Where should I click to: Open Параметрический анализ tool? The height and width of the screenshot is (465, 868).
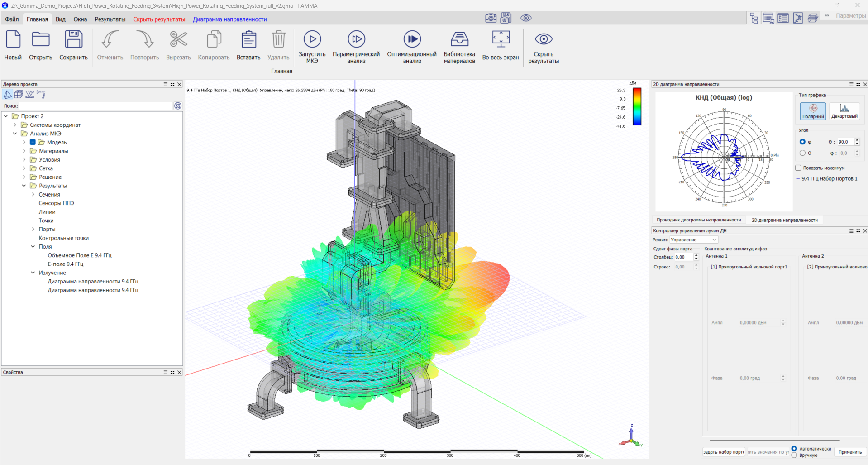tap(356, 39)
